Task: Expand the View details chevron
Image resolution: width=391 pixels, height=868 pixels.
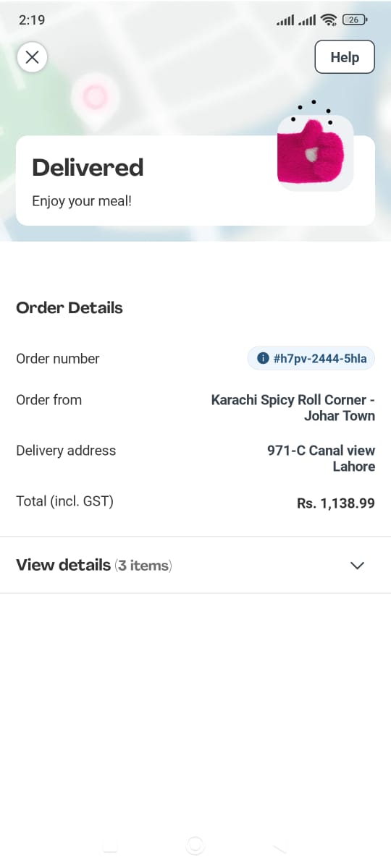Action: pyautogui.click(x=357, y=566)
